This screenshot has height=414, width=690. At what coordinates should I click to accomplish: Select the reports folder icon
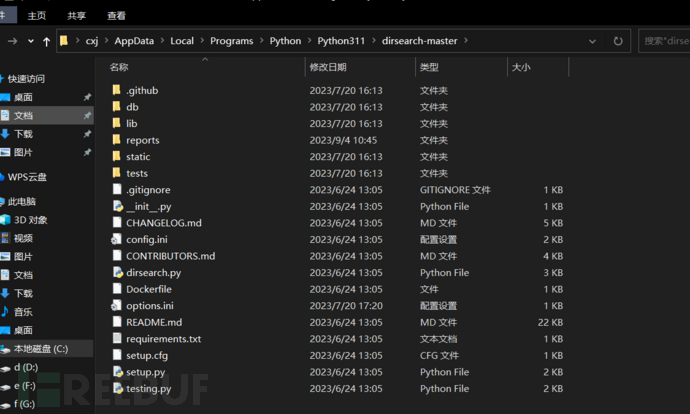[117, 140]
